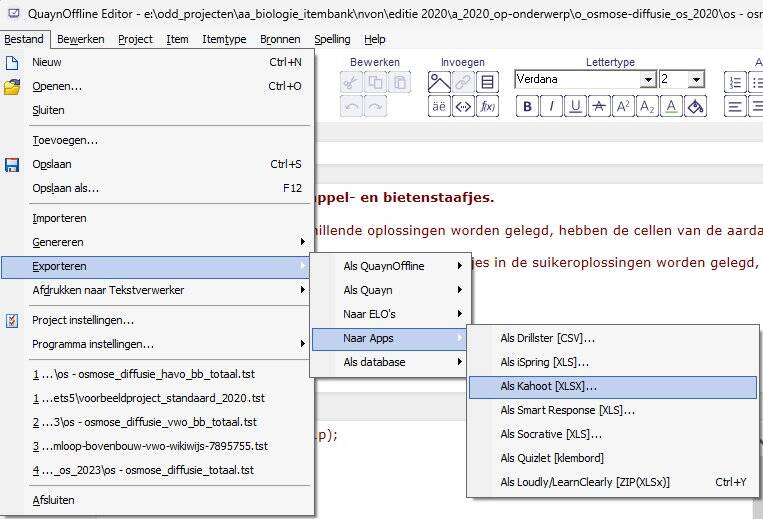Screen dimensions: 763x519
Task: Open the fill bucket background color
Action: pos(695,107)
